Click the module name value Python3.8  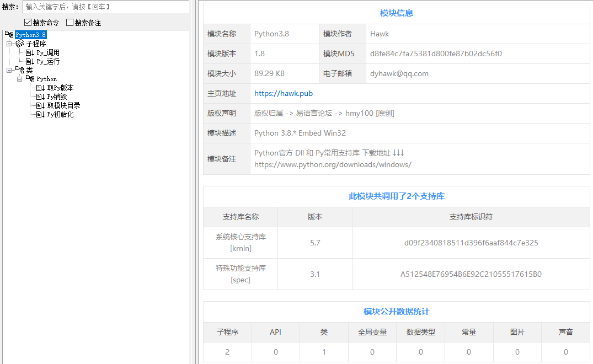point(271,34)
